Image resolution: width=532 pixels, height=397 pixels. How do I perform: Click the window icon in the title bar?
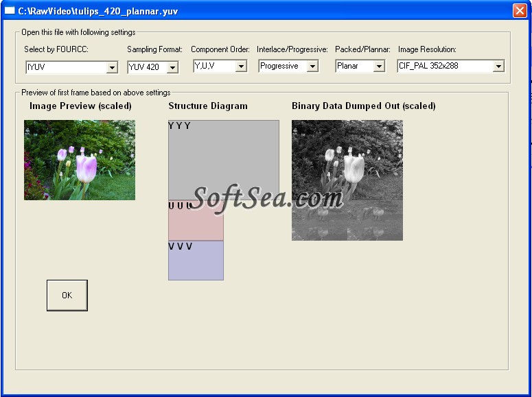[10, 10]
